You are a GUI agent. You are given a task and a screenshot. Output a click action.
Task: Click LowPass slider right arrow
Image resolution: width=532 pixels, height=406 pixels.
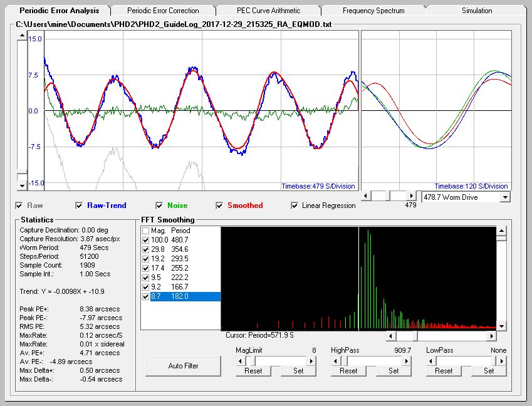click(x=502, y=361)
